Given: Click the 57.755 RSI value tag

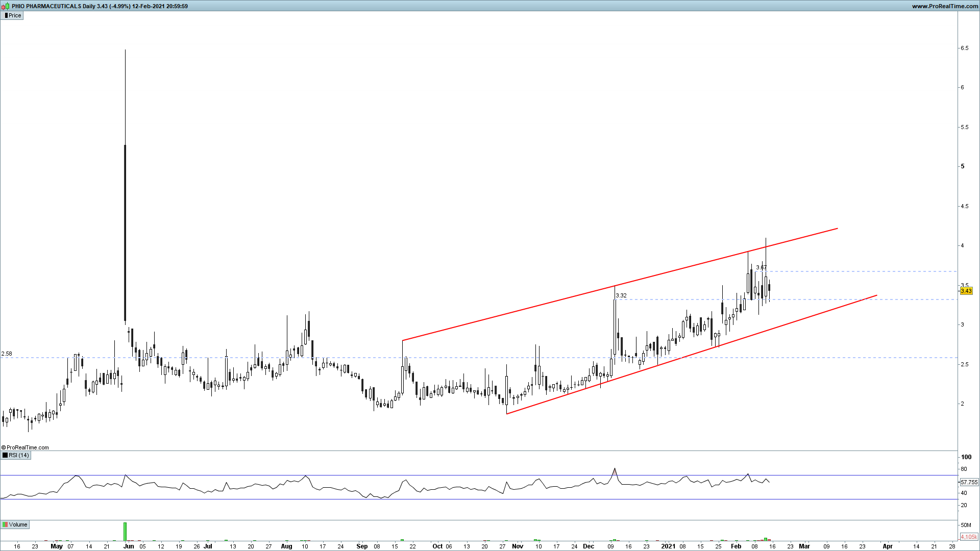Looking at the screenshot, I should [969, 482].
